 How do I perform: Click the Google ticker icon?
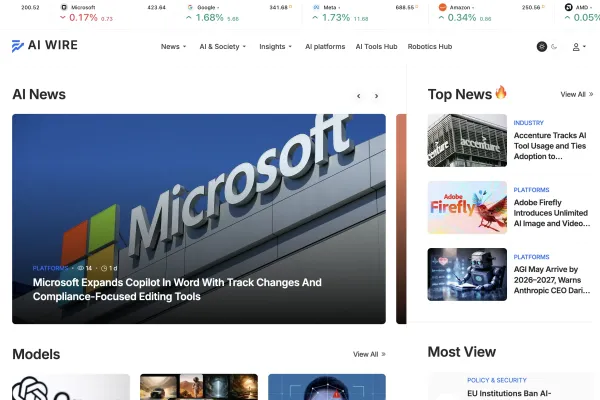(190, 7)
